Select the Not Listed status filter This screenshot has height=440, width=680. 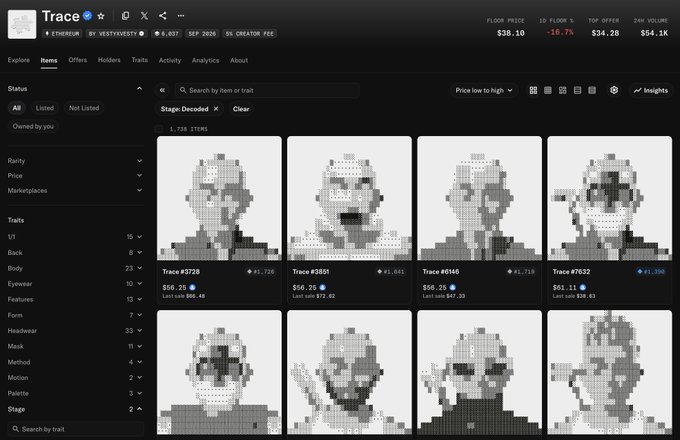[84, 108]
